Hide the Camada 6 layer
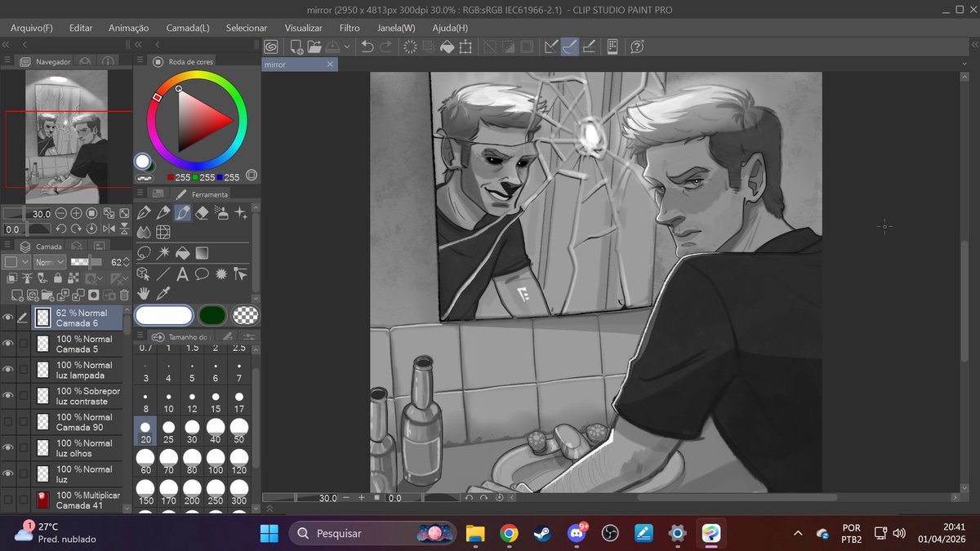The image size is (980, 551). (x=8, y=318)
